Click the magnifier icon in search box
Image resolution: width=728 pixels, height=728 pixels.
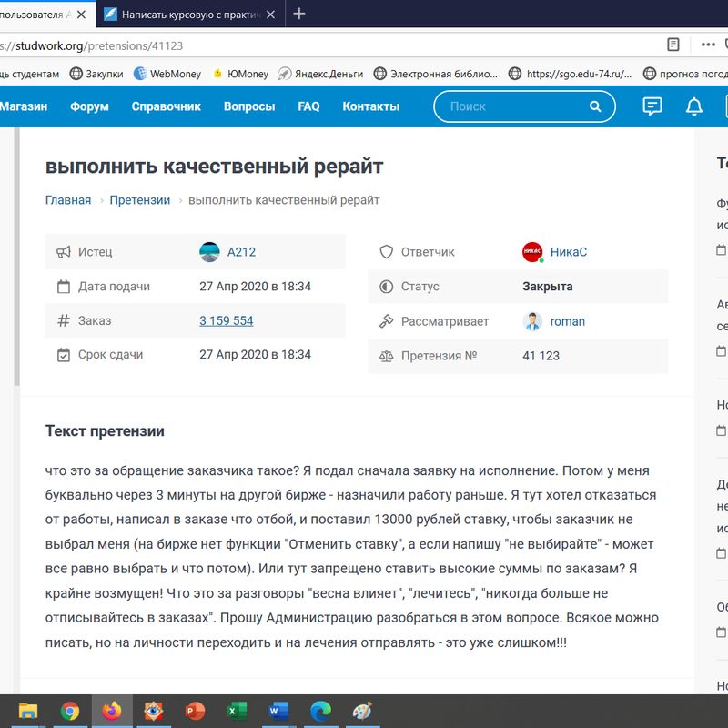[595, 106]
